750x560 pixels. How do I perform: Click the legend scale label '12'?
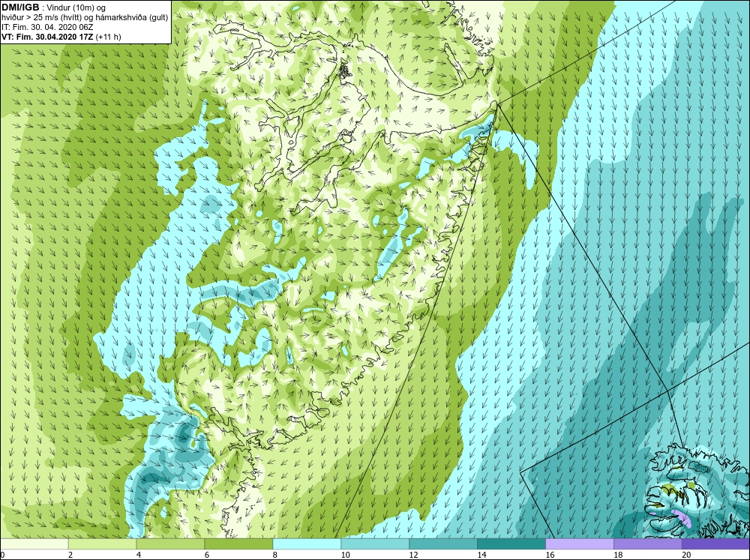click(x=413, y=555)
